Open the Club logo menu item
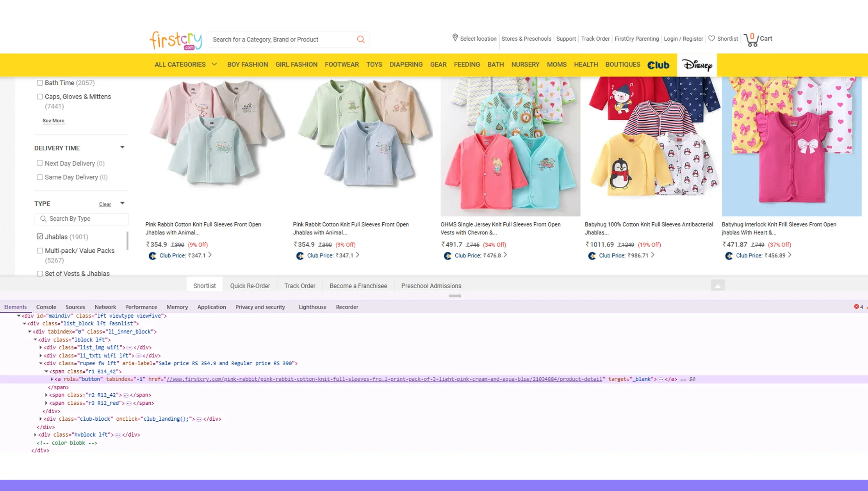 [x=658, y=65]
